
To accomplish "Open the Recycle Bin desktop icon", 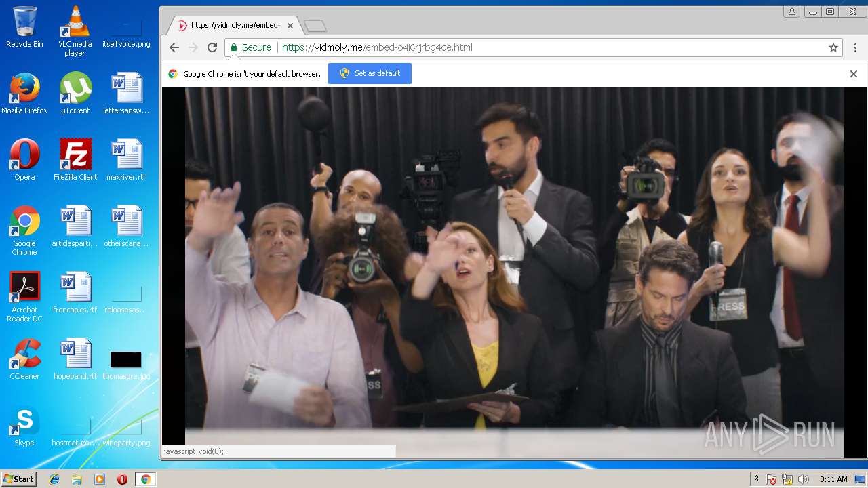I will click(24, 27).
